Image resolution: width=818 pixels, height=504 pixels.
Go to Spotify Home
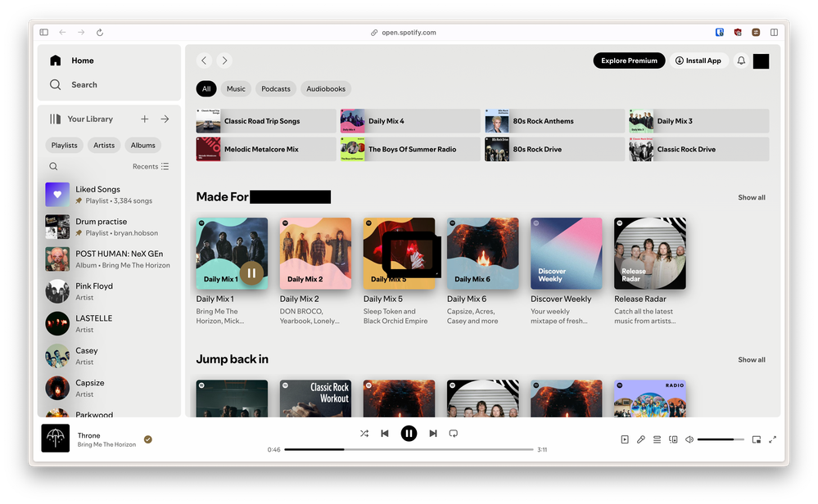(72, 61)
